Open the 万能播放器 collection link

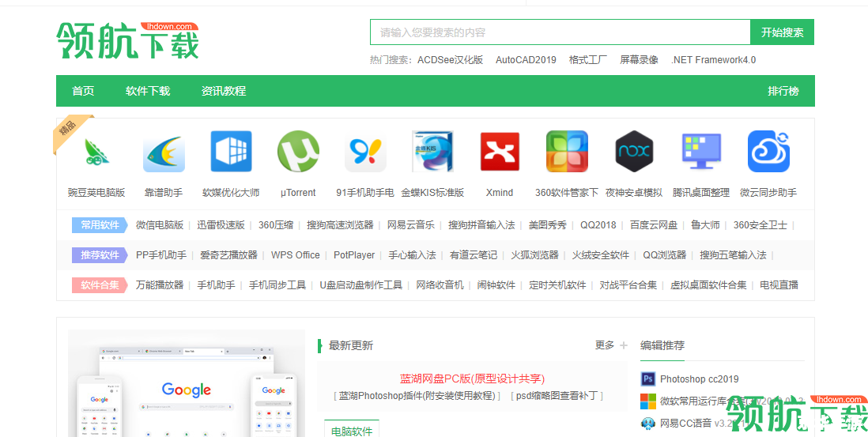point(160,284)
